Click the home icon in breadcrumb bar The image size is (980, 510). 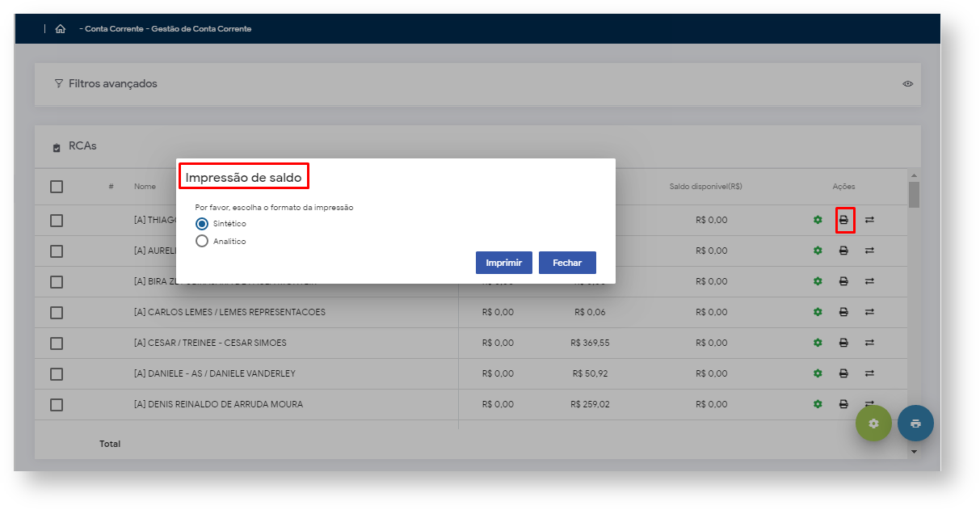pyautogui.click(x=61, y=29)
